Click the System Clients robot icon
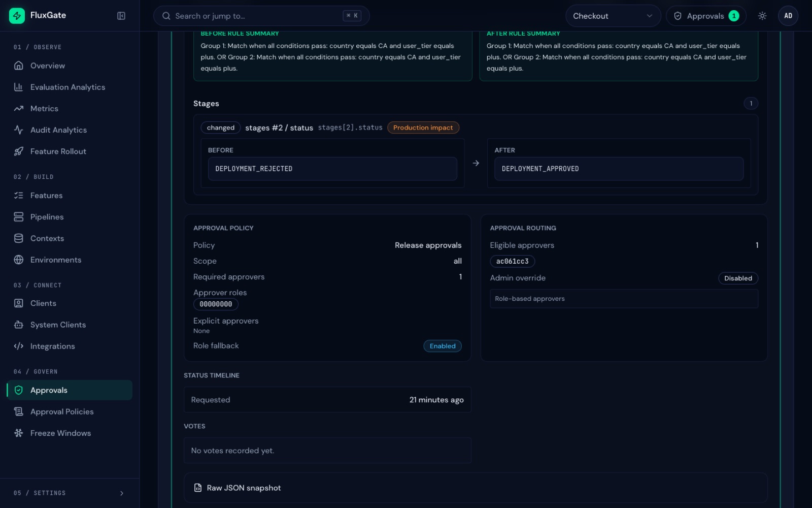Screen dimensions: 812x508 (19, 325)
